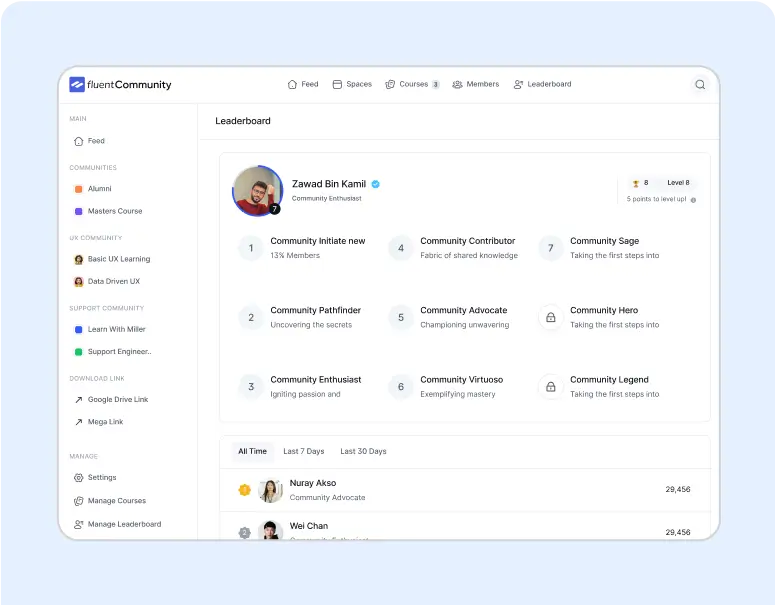Click the fluentCommunity logo

pos(120,85)
